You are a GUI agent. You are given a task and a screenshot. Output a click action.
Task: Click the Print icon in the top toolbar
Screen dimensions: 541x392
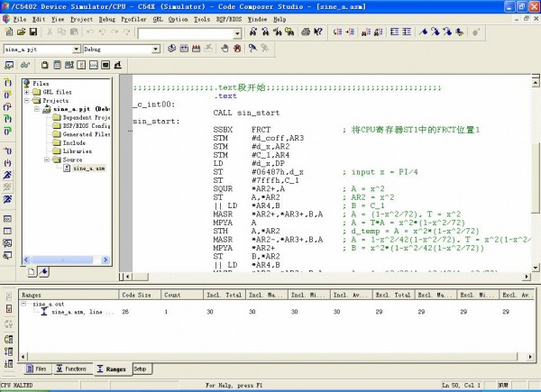click(x=306, y=32)
